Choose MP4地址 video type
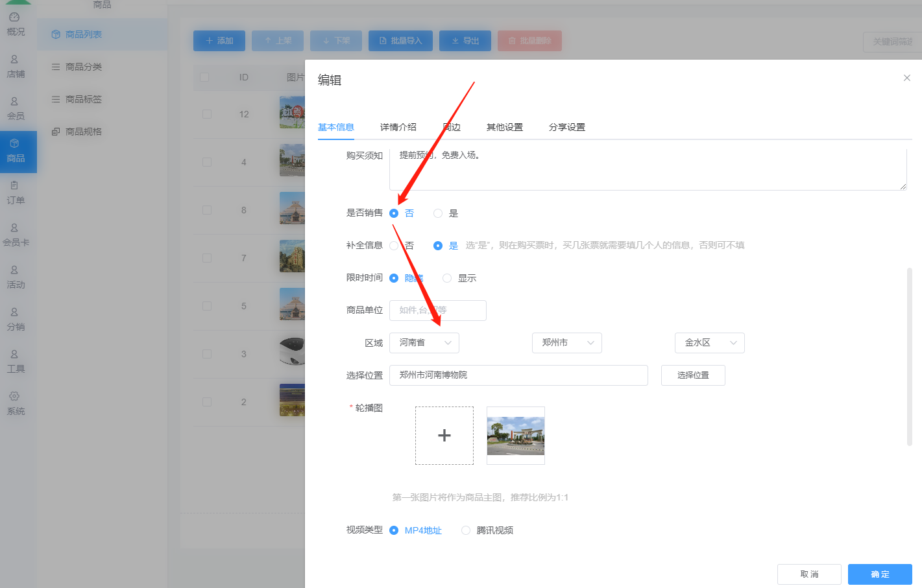 [394, 530]
